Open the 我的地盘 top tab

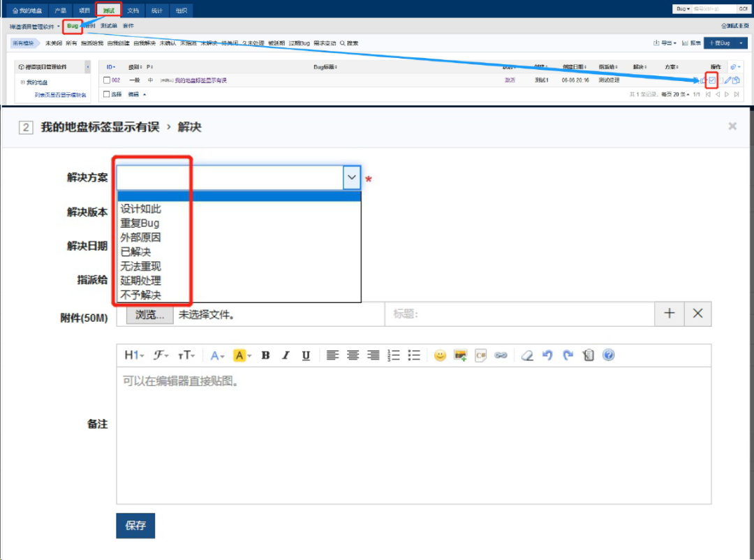pos(27,10)
